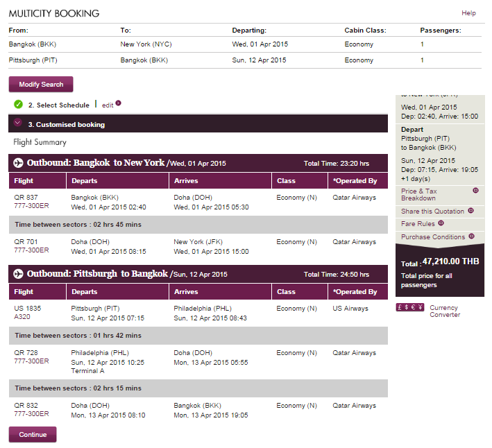492x448 pixels.
Task: Expand Price & Tax Breakdown
Action: click(x=419, y=194)
